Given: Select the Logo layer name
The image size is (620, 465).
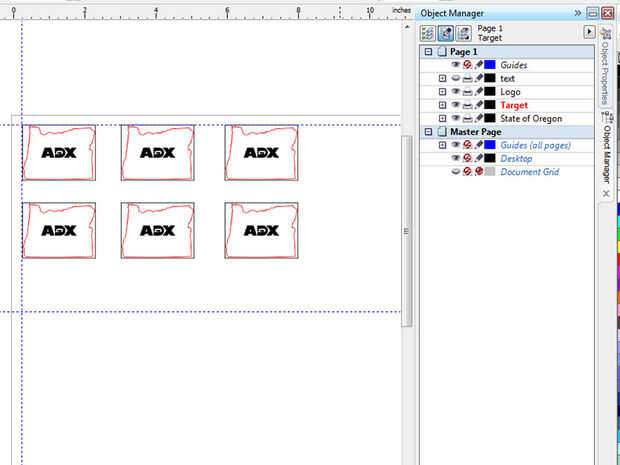Looking at the screenshot, I should (x=510, y=92).
